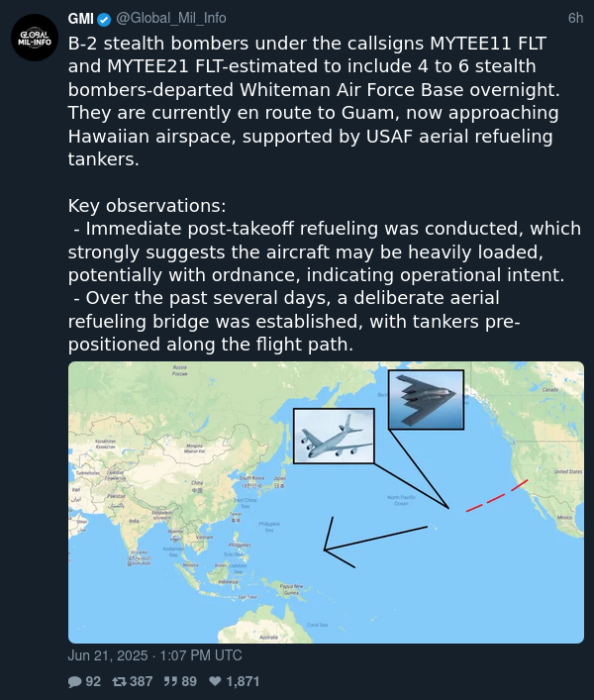Image resolution: width=594 pixels, height=700 pixels.
Task: Open the tanker aircraft photo inset
Action: point(334,436)
